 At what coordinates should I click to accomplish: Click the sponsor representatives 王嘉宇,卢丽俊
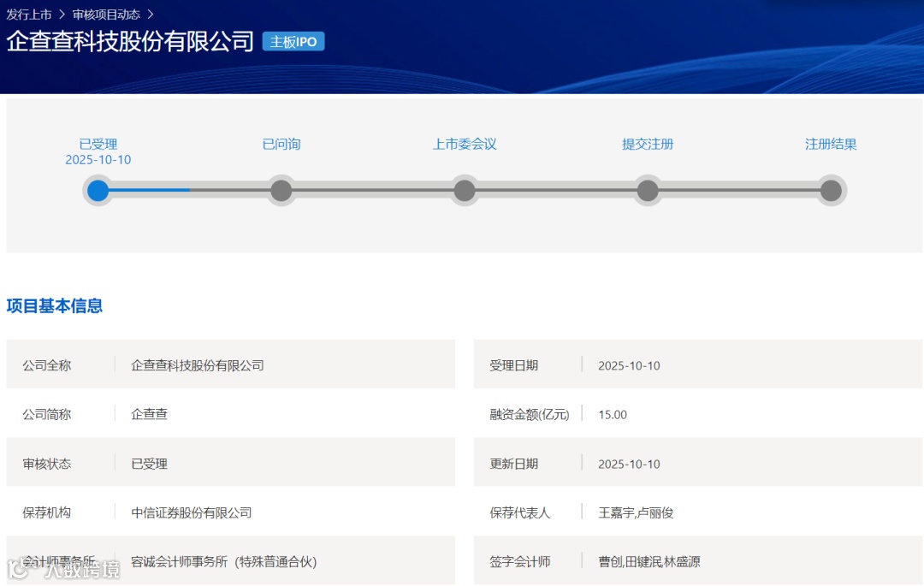click(636, 512)
